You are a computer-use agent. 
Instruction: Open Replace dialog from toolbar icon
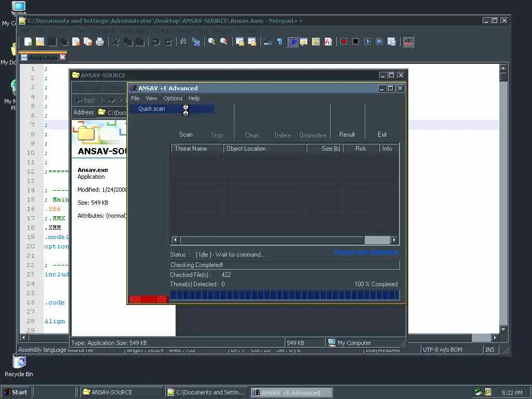click(196, 42)
